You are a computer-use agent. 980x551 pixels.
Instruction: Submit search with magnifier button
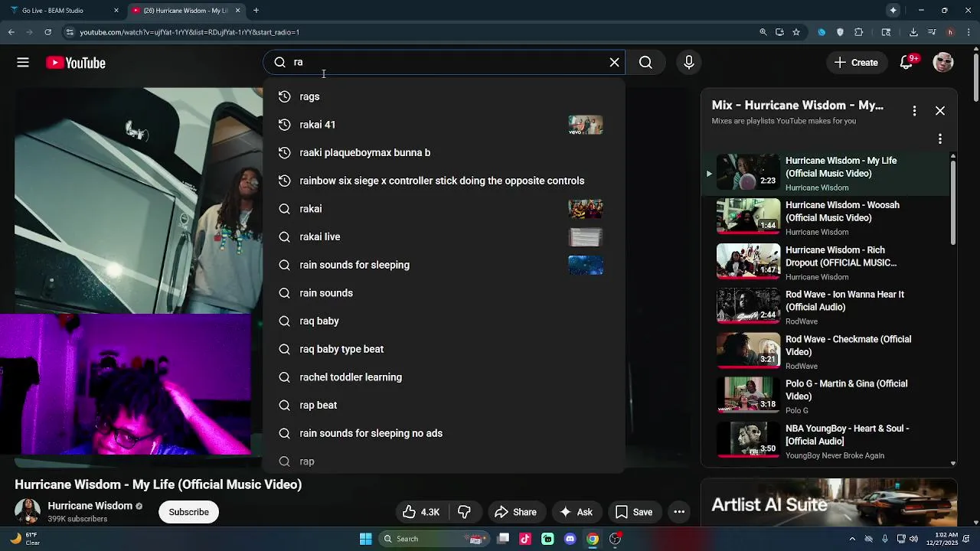pos(645,63)
